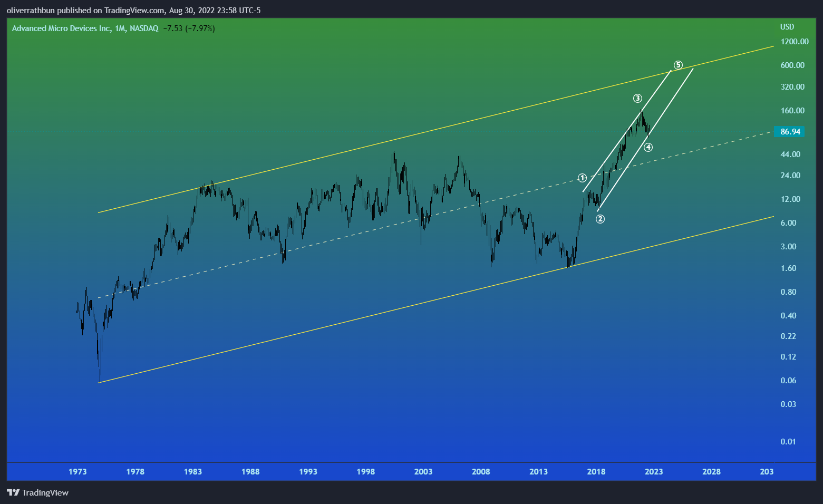Image resolution: width=823 pixels, height=504 pixels.
Task: Click the circled wave 5 marker
Action: pos(678,65)
